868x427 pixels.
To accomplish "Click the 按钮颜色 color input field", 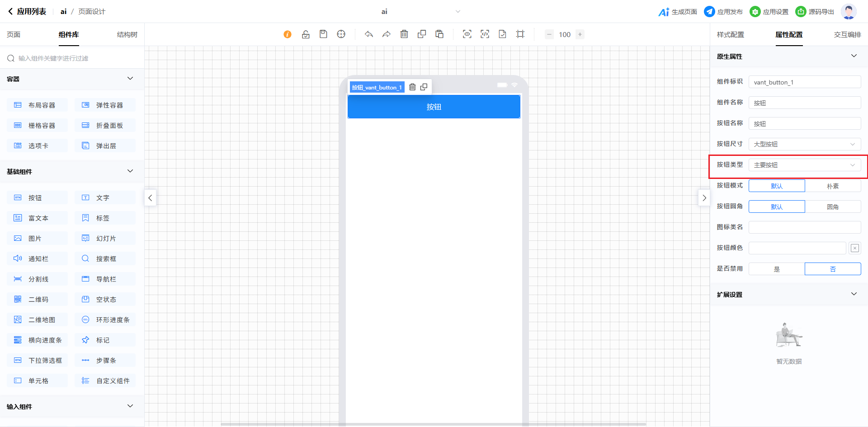I will pos(797,248).
